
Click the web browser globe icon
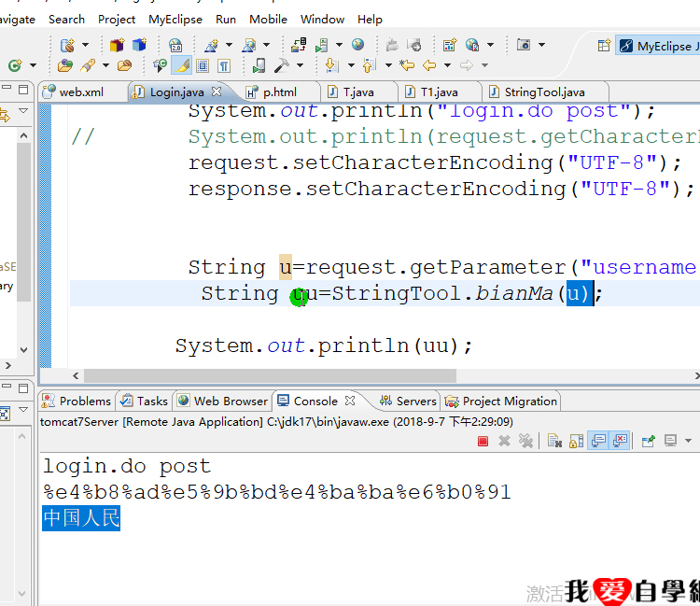(x=357, y=44)
